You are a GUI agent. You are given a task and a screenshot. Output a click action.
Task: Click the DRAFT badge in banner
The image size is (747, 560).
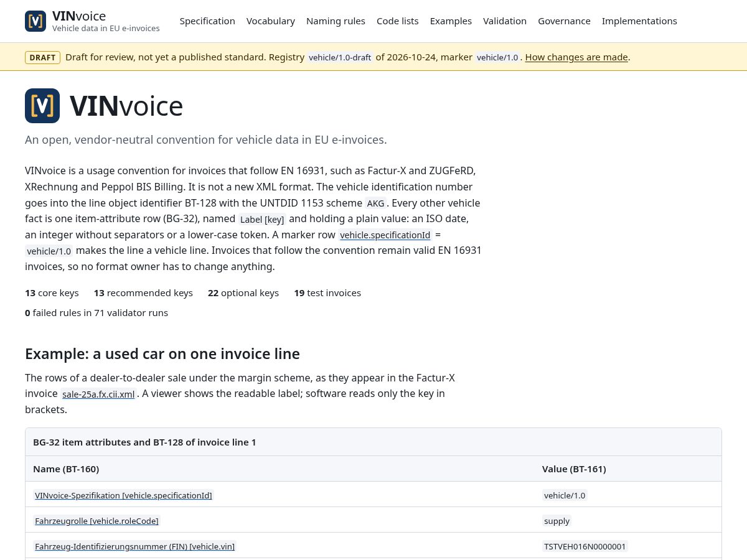42,57
